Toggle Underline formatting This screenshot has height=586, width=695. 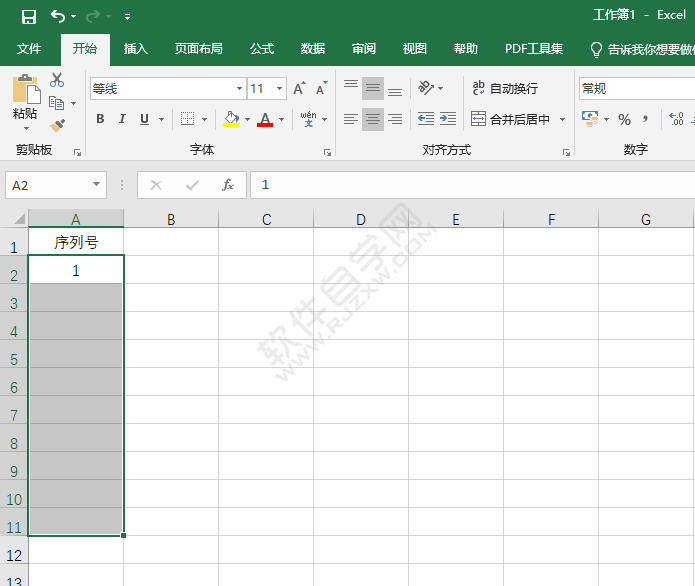click(144, 119)
